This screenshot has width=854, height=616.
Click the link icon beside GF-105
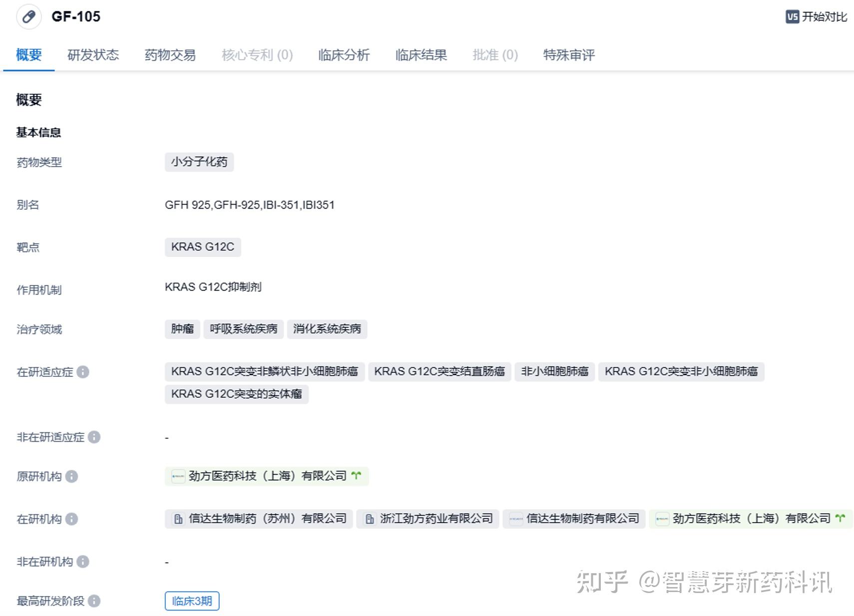tap(28, 16)
